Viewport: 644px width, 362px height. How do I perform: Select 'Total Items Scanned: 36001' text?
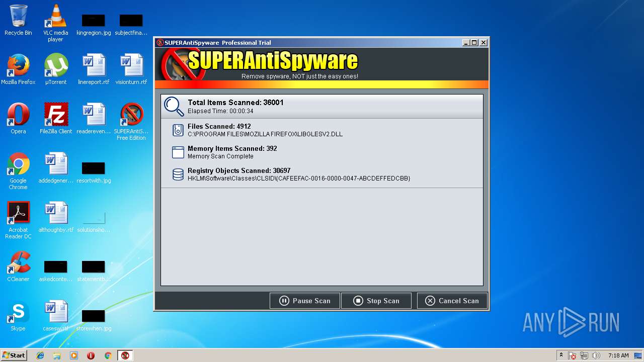[235, 103]
